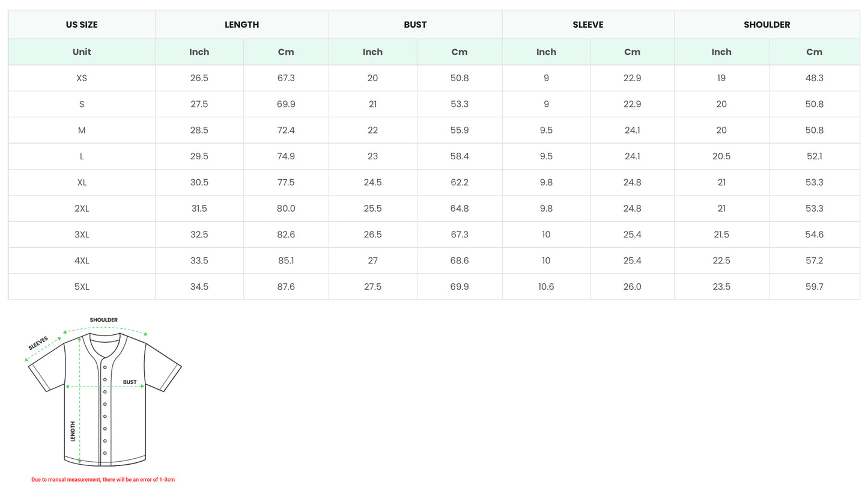
Task: Select the 10.6 sleeve inch value
Action: (x=546, y=287)
